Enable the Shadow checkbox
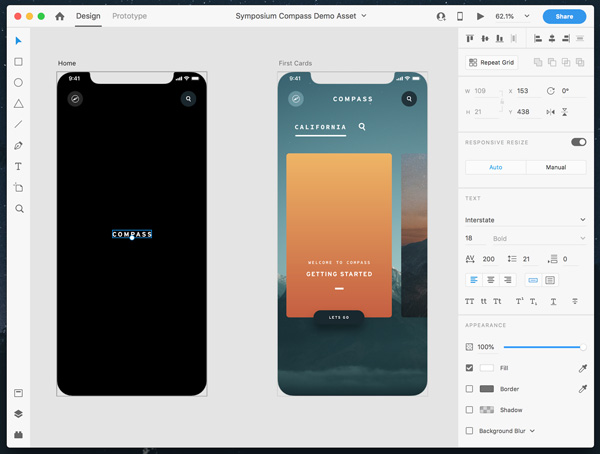Screen dimensions: 600x454 (470, 410)
